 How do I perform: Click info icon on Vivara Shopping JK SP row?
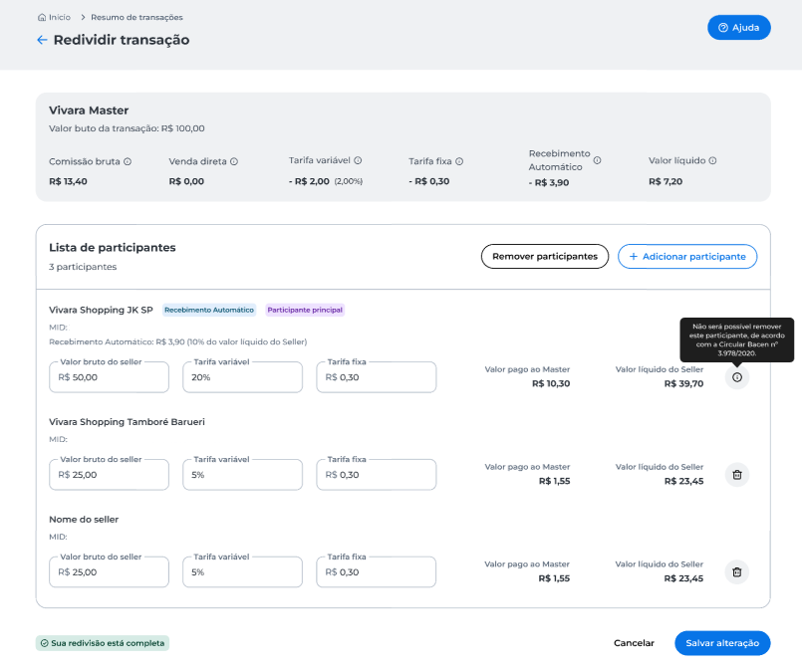tap(737, 377)
